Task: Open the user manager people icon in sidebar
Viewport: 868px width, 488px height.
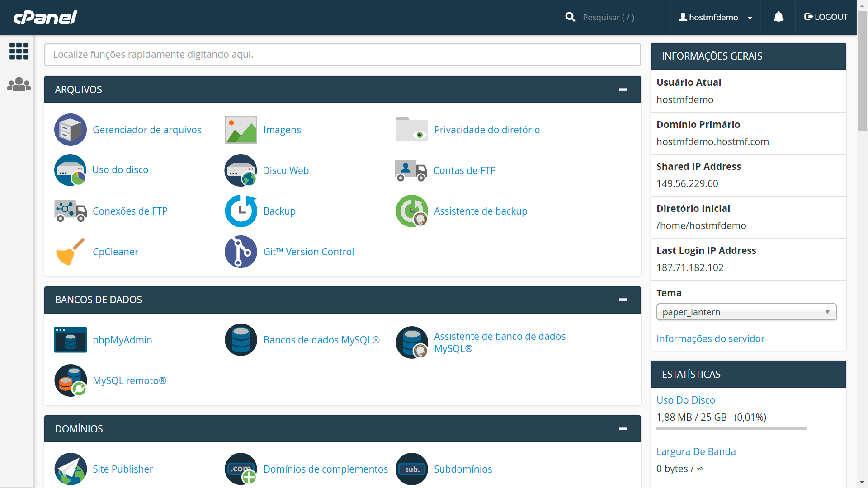Action: coord(19,84)
